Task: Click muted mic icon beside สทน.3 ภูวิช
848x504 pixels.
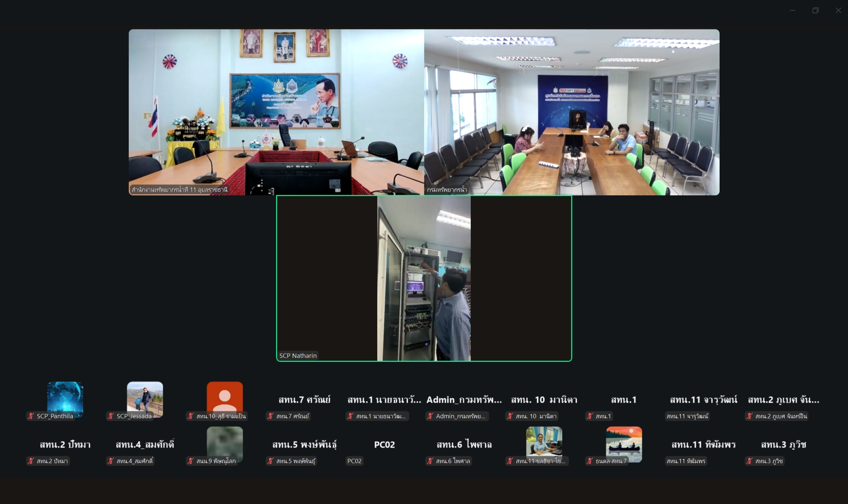Action: coord(750,461)
